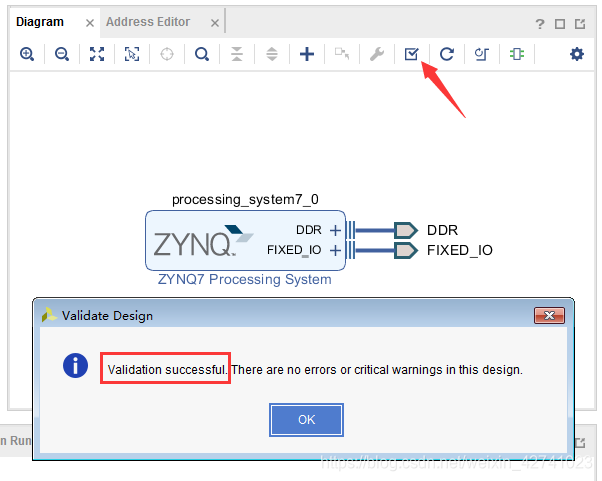Regenerate the layout with the refresh icon
Viewport: 602px width, 481px height.
447,54
